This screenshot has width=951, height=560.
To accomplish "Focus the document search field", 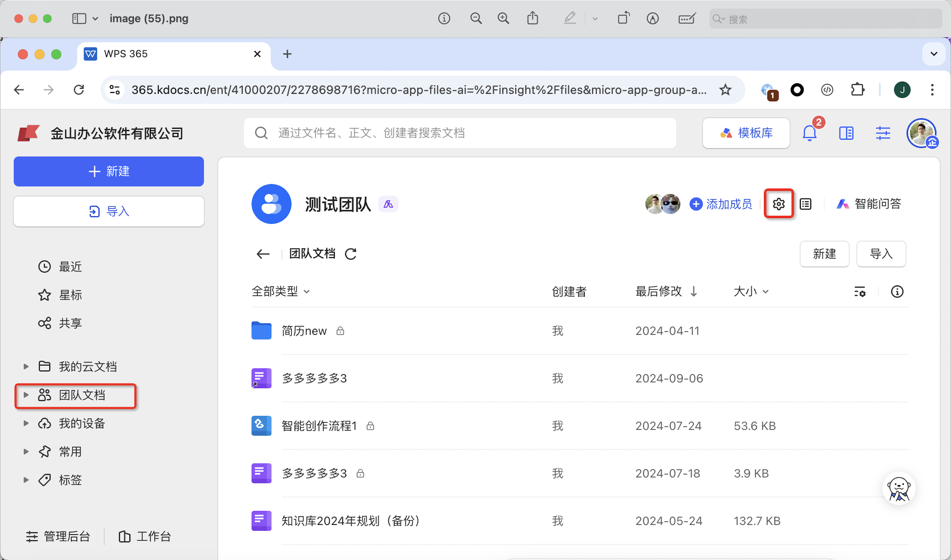I will [x=460, y=133].
